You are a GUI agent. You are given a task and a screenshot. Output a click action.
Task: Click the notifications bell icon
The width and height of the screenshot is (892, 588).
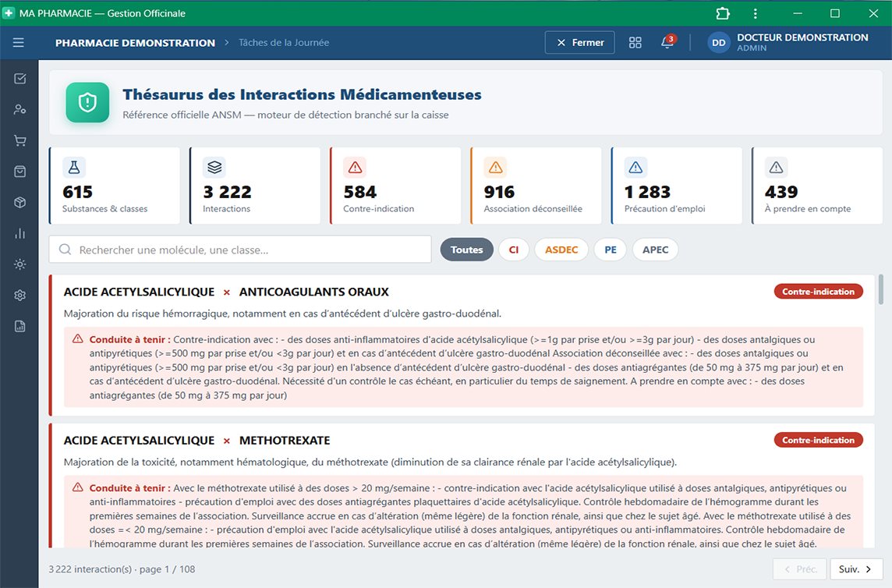click(667, 43)
